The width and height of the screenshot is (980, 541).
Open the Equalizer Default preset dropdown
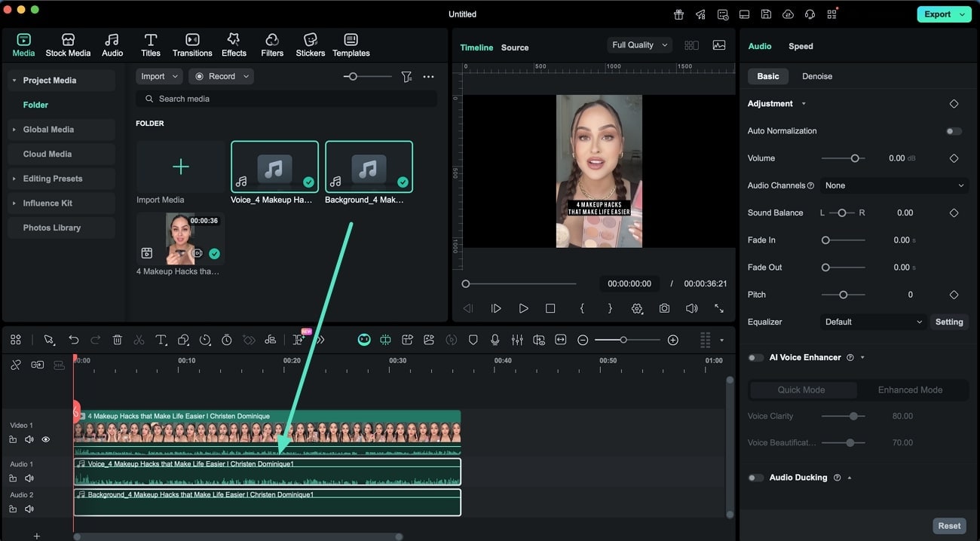coord(872,322)
